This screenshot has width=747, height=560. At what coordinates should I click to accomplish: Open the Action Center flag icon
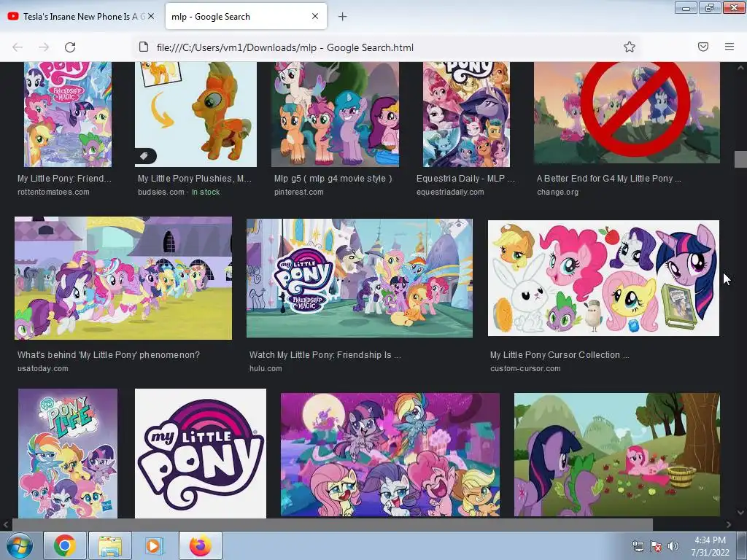[656, 547]
